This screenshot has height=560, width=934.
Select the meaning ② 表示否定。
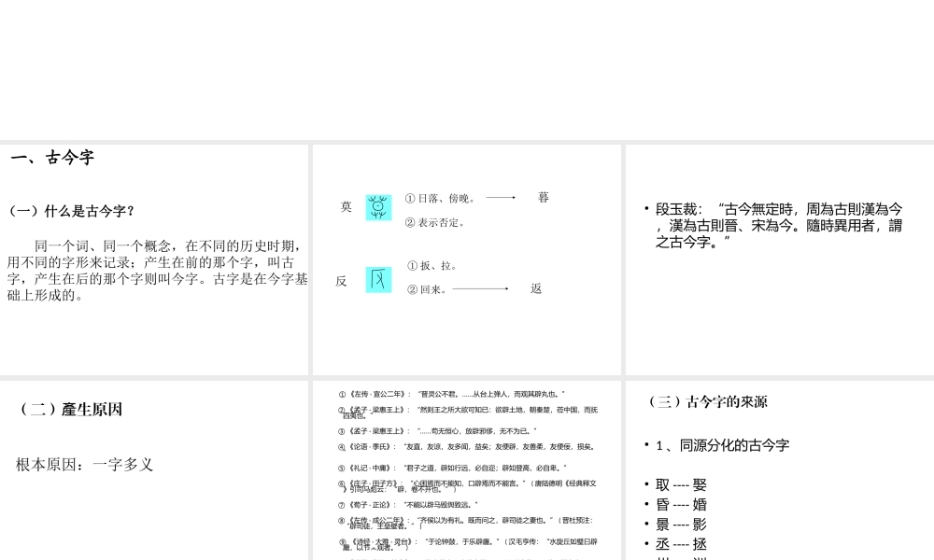click(x=435, y=222)
